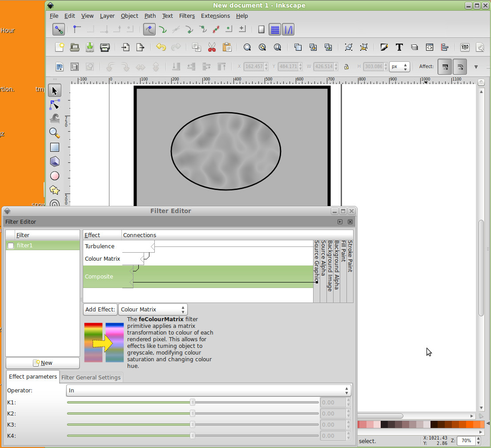The image size is (491, 448).
Task: Choose the Node edit tool
Action: coord(54,105)
